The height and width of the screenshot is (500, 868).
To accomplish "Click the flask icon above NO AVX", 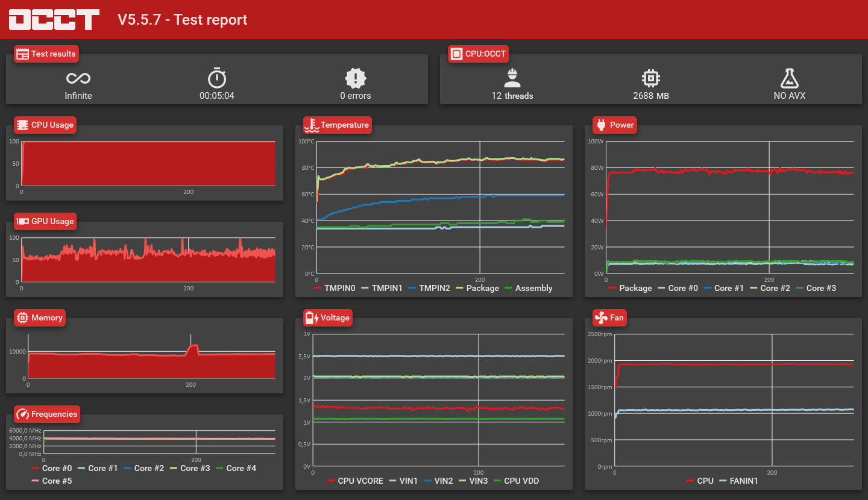I will point(790,78).
